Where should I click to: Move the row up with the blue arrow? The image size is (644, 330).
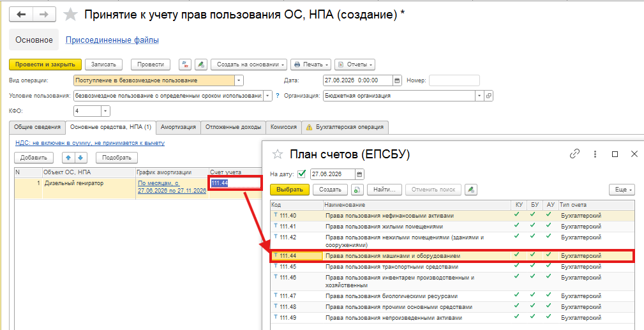68,158
